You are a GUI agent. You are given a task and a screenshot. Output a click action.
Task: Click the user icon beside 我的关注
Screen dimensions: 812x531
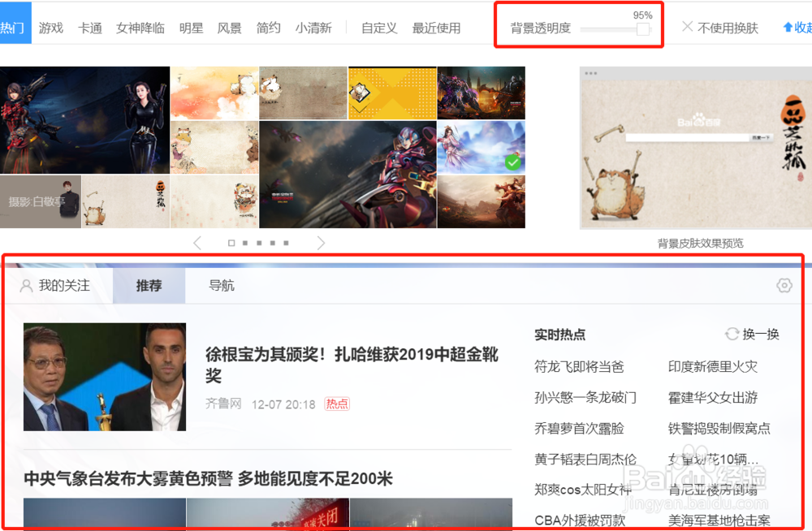pos(26,286)
